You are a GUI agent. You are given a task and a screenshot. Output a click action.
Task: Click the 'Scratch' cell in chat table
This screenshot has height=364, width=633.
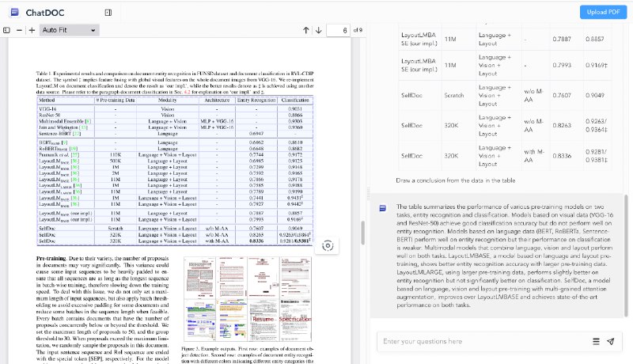coord(453,95)
